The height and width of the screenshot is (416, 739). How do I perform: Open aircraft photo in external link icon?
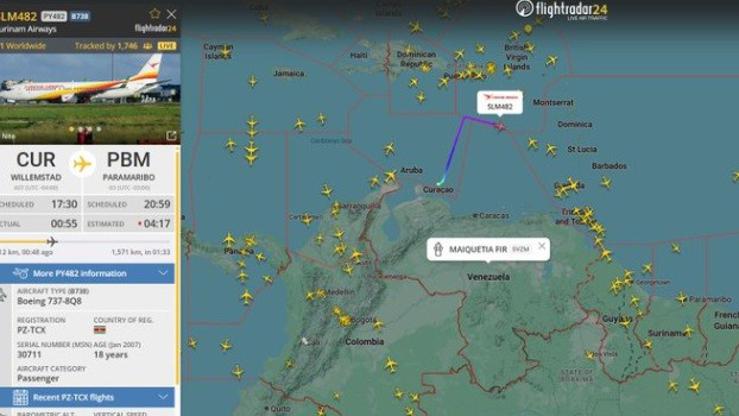point(171,136)
